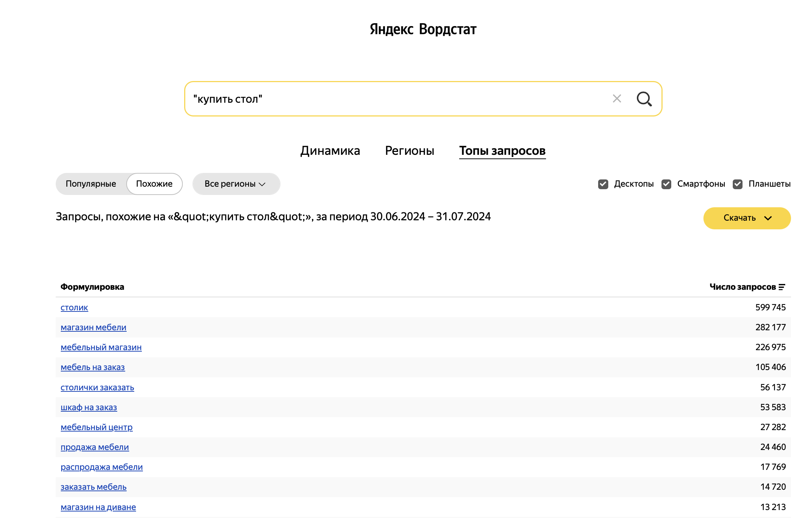
Task: Click the Яндекс Вордстат logo
Action: coord(423,29)
